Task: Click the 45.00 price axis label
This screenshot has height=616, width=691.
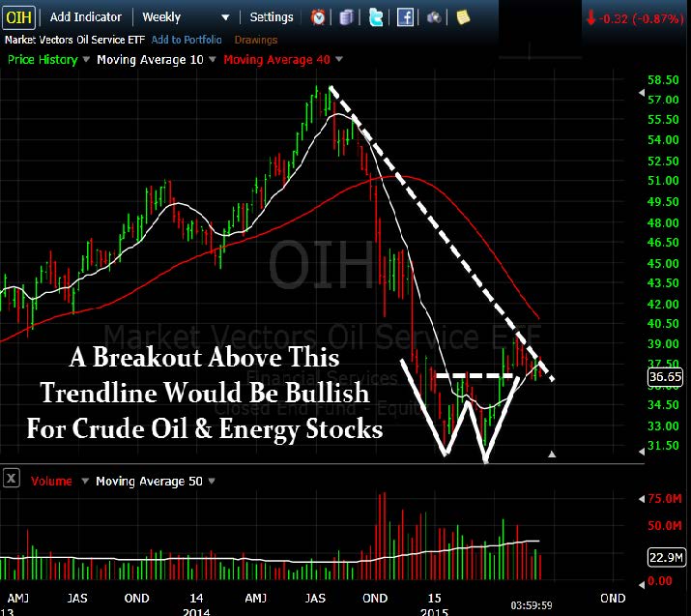Action: pyautogui.click(x=663, y=263)
